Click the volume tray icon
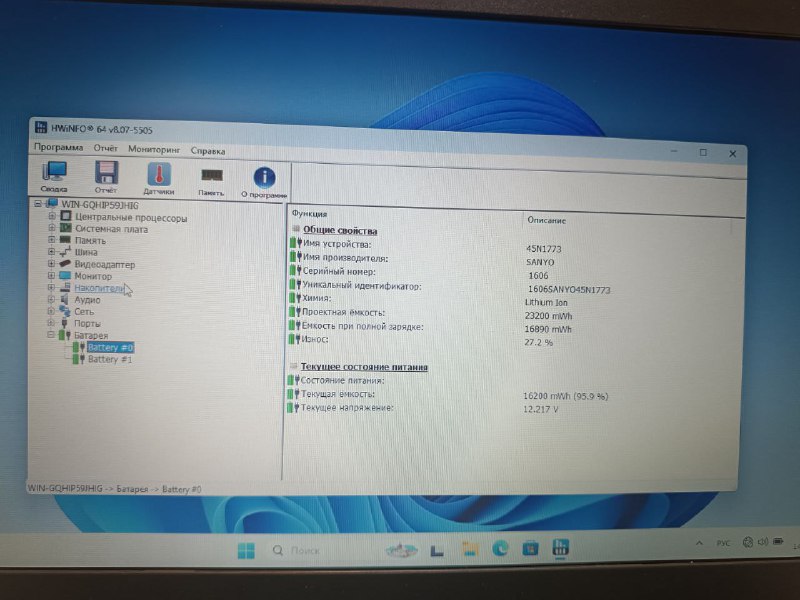Screen dimensions: 800x600 763,542
